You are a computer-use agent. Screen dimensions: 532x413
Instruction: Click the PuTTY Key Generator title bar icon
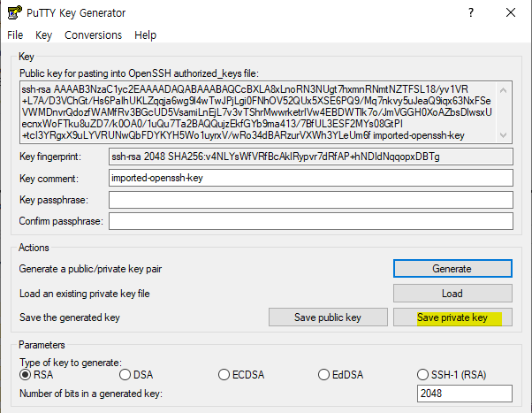point(15,12)
